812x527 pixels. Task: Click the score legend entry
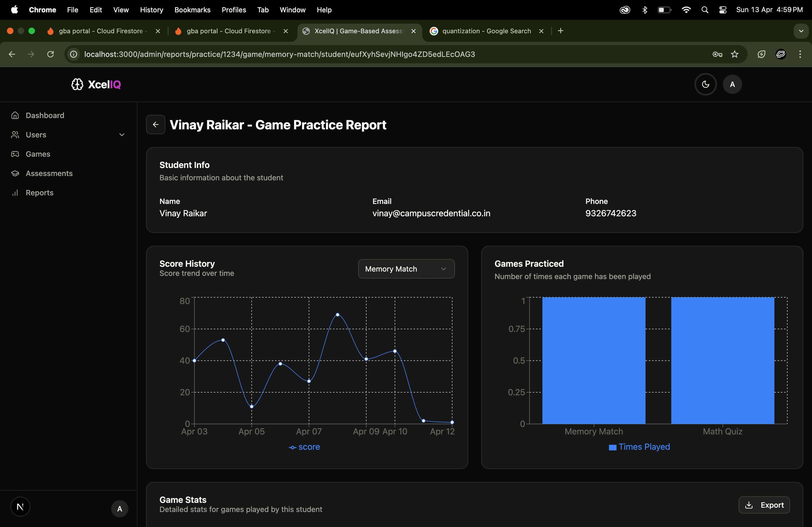[x=304, y=447]
